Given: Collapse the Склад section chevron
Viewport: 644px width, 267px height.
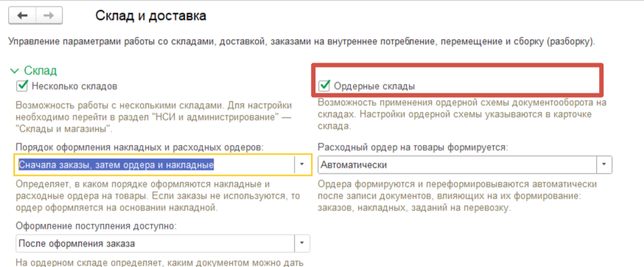Looking at the screenshot, I should tap(15, 71).
